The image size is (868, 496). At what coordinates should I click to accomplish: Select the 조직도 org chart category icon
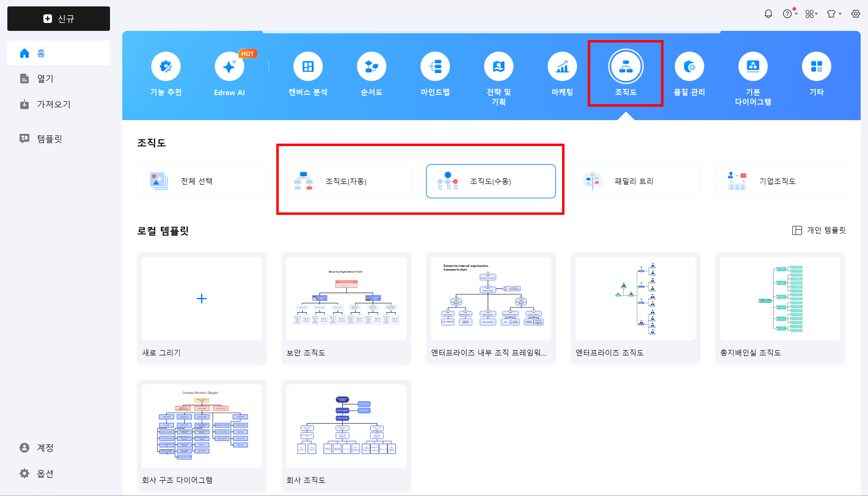[626, 67]
